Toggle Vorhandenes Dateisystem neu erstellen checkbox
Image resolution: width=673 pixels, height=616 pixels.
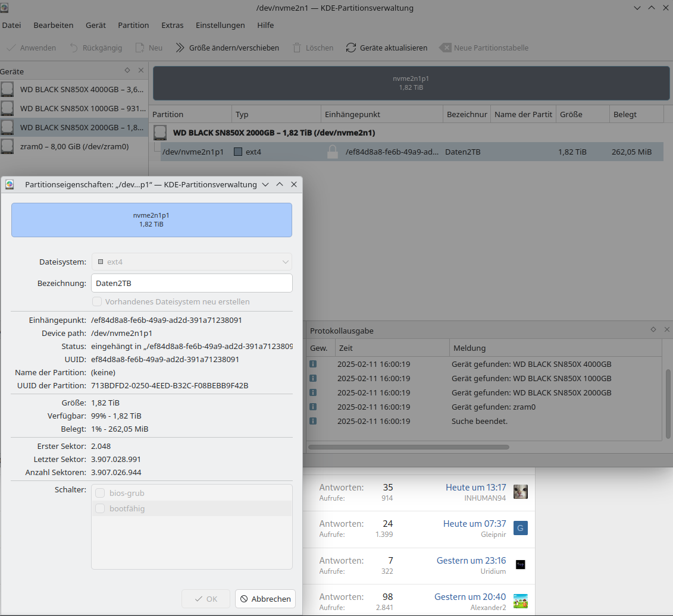tap(97, 301)
